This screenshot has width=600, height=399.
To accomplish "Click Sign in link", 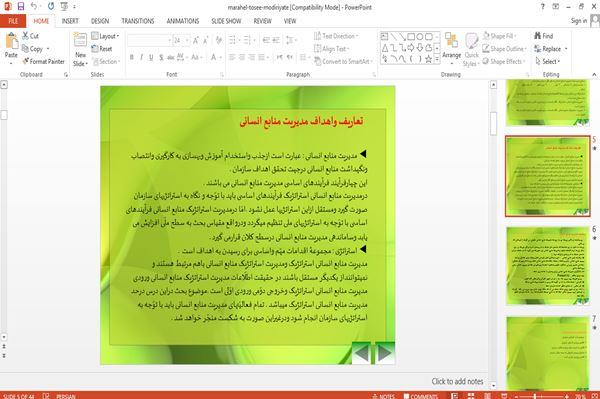I will pos(579,21).
